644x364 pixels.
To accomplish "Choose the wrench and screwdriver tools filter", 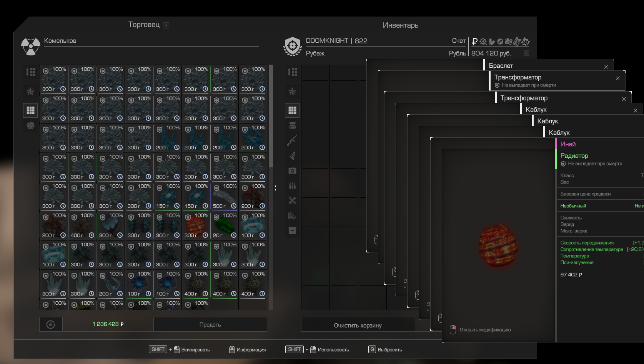I will coord(292,200).
